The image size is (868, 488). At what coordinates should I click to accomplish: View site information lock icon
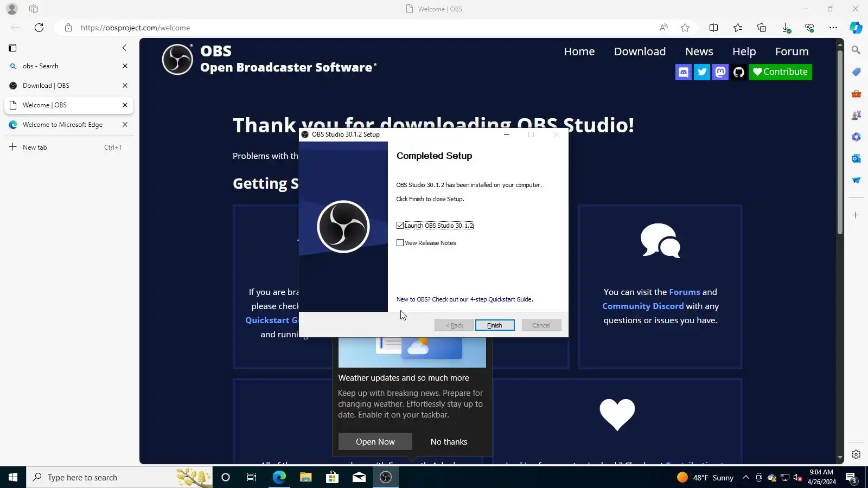click(x=68, y=28)
